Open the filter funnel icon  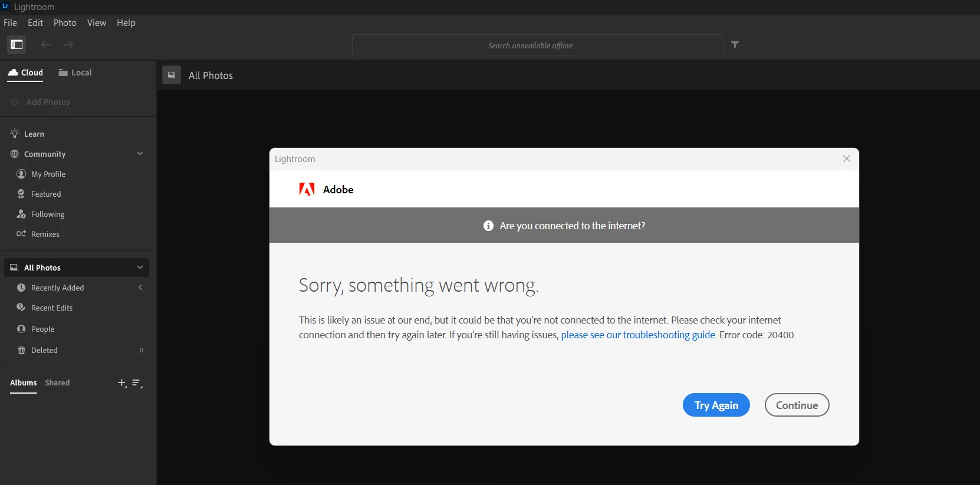coord(735,45)
